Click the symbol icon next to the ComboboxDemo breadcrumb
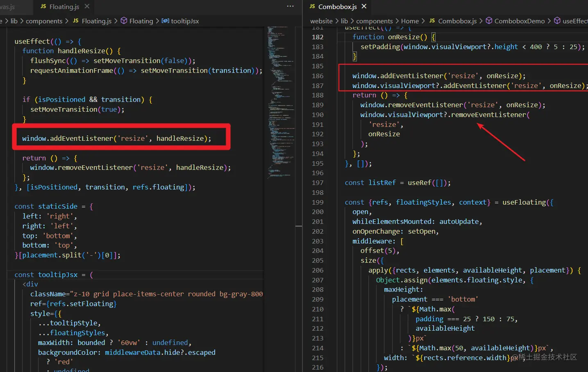The width and height of the screenshot is (588, 372). tap(489, 21)
